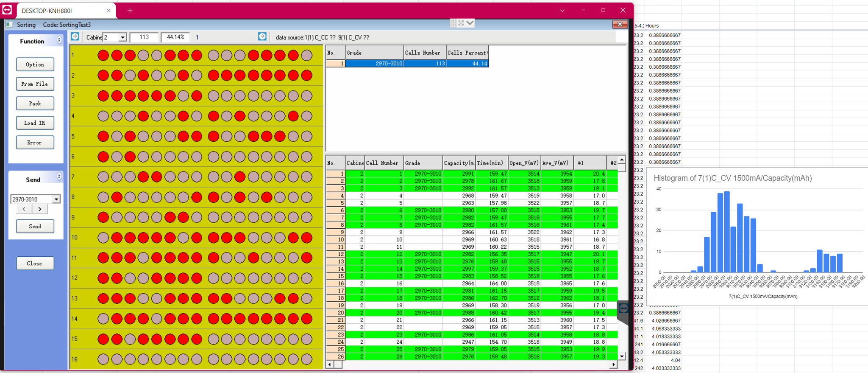Click the Open_V(mV) column header
The width and height of the screenshot is (868, 373).
coord(524,163)
